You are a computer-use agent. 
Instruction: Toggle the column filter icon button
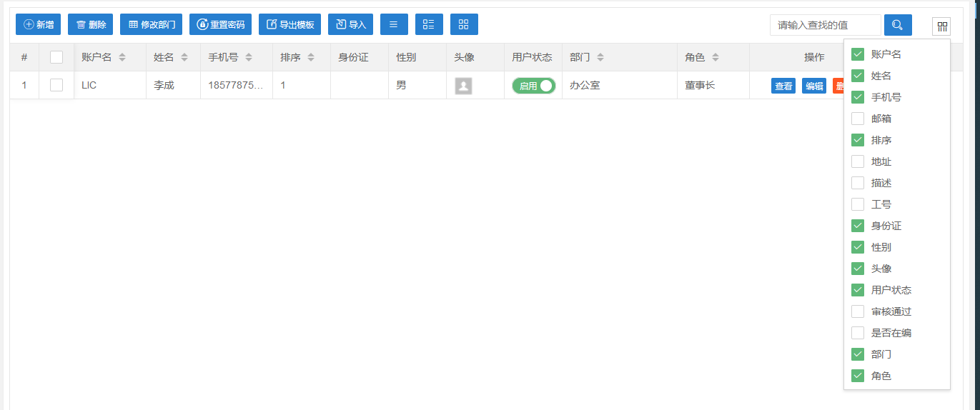[x=941, y=26]
